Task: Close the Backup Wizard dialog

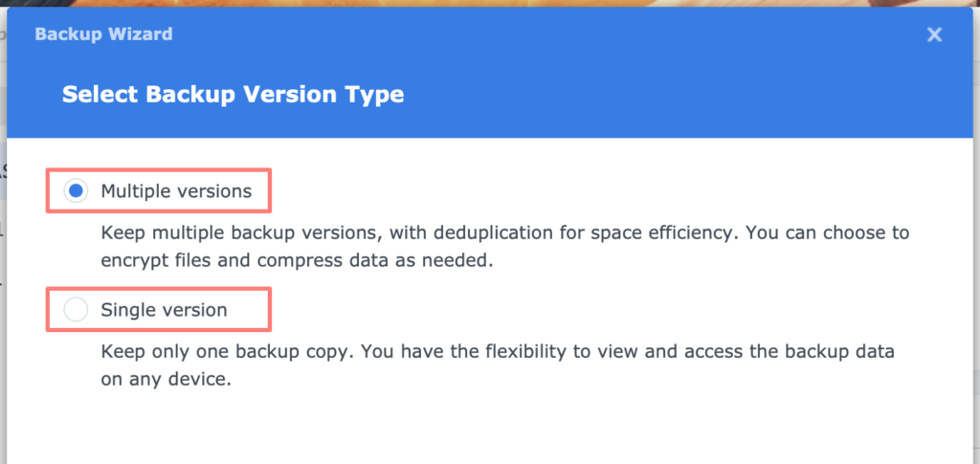Action: (935, 35)
